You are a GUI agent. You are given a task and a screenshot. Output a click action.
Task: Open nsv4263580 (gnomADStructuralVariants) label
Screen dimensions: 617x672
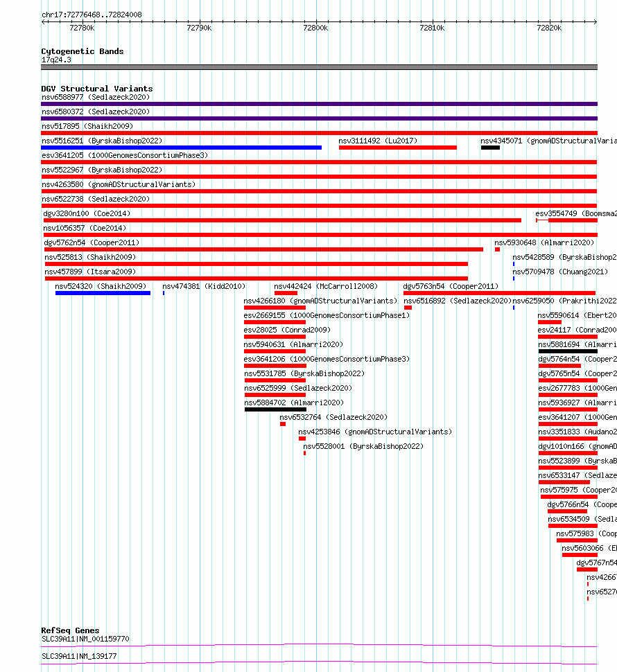[x=119, y=185]
